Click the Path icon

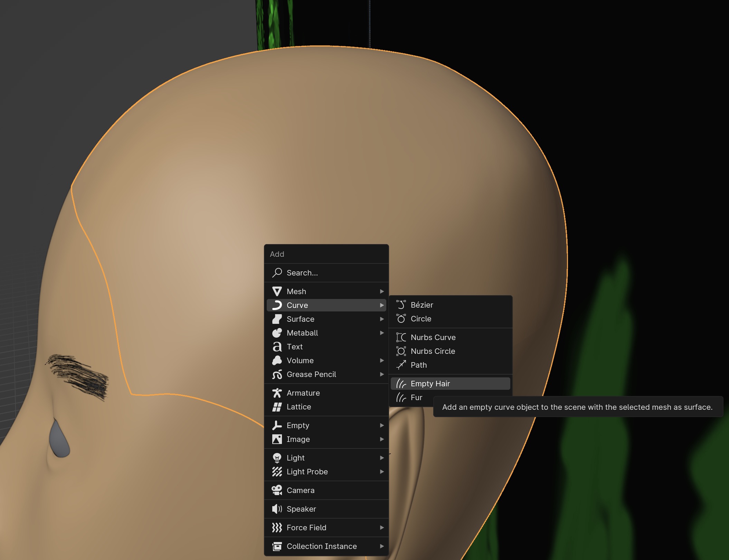click(401, 365)
